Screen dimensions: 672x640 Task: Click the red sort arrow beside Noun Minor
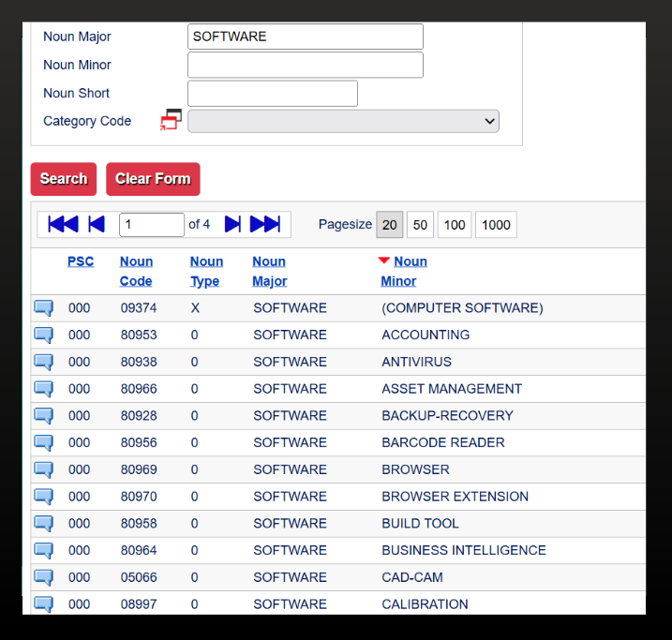pos(384,260)
